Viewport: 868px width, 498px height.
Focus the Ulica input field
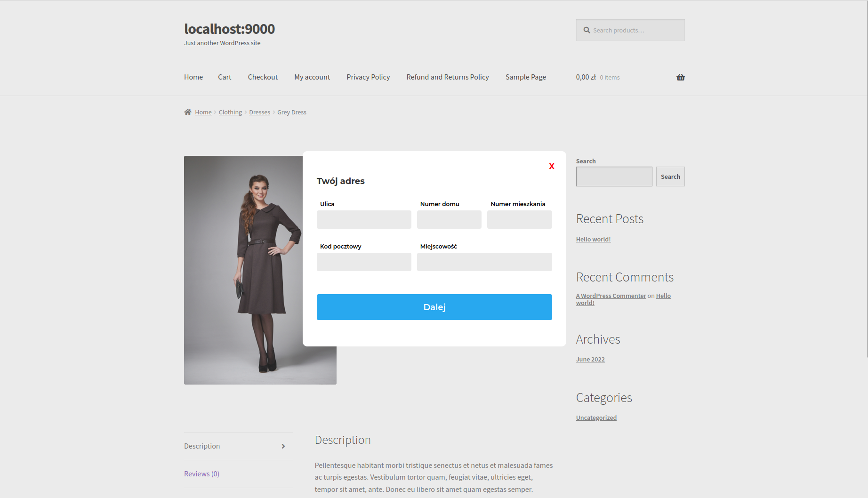click(x=364, y=219)
